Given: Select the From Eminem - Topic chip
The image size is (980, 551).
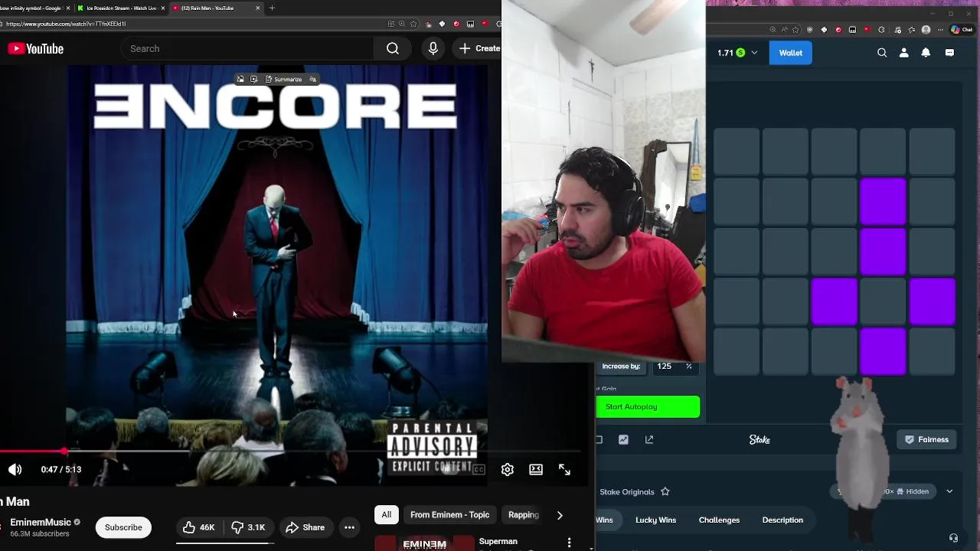Looking at the screenshot, I should [449, 515].
